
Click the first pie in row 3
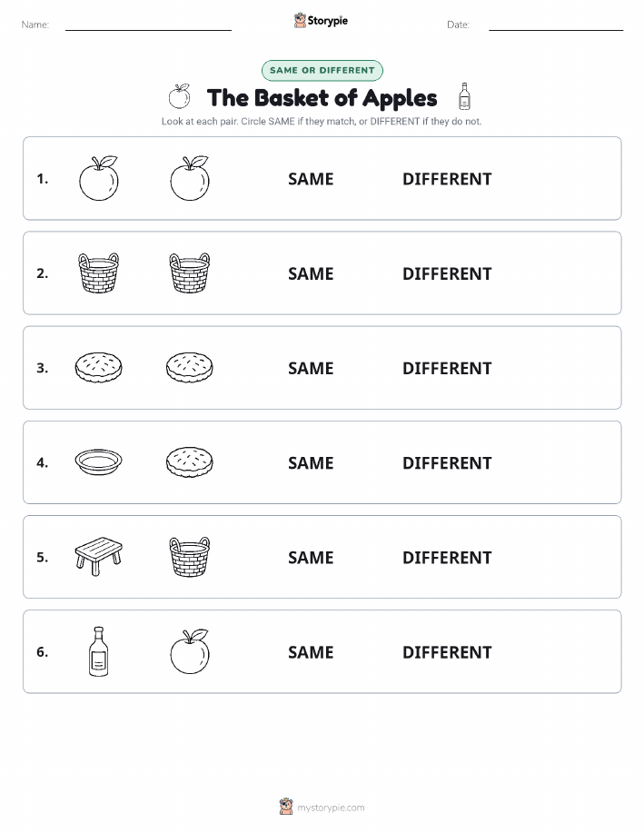98,367
